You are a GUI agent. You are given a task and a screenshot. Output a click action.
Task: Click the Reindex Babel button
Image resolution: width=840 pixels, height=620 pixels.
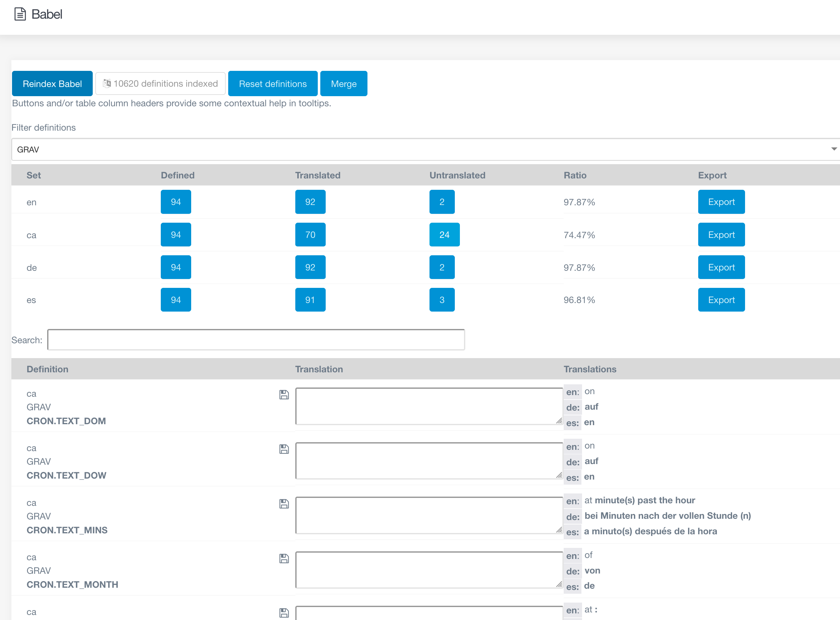click(52, 84)
